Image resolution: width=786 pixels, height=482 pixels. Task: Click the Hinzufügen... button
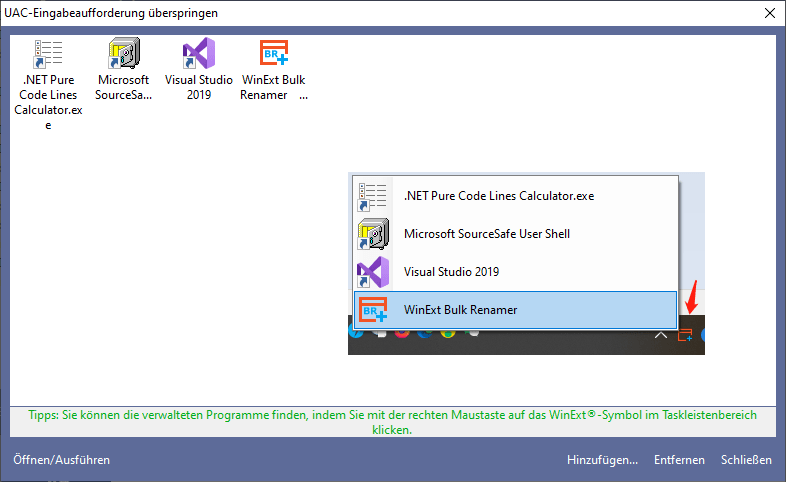tap(603, 460)
